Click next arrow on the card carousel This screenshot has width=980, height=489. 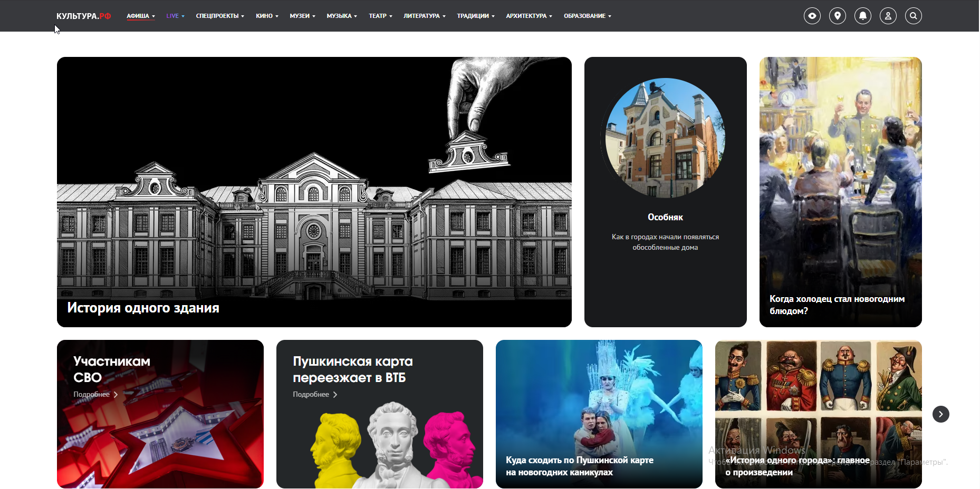pyautogui.click(x=940, y=414)
